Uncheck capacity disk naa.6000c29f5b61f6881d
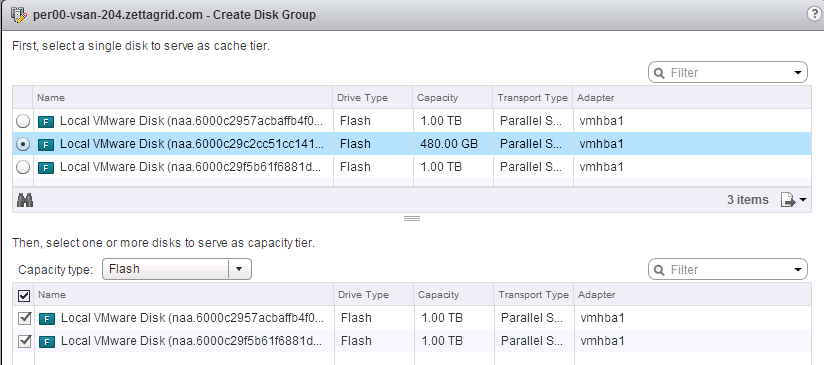Screen dimensions: 824x365 coord(24,341)
